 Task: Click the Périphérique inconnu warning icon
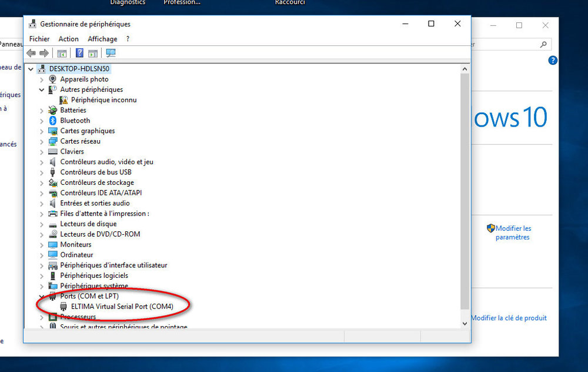tap(64, 100)
